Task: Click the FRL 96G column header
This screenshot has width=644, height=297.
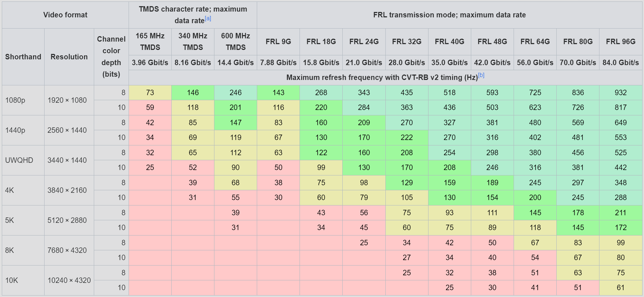Action: coord(621,42)
